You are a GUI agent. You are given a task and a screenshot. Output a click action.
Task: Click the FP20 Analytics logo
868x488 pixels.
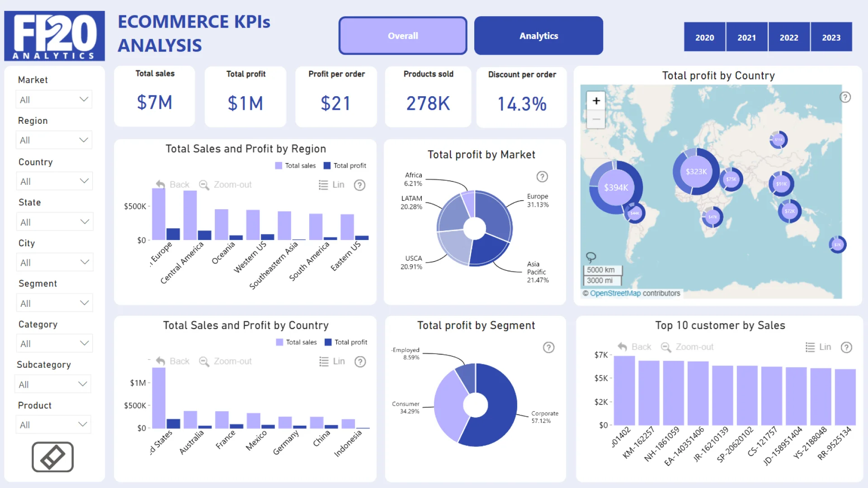tap(54, 36)
